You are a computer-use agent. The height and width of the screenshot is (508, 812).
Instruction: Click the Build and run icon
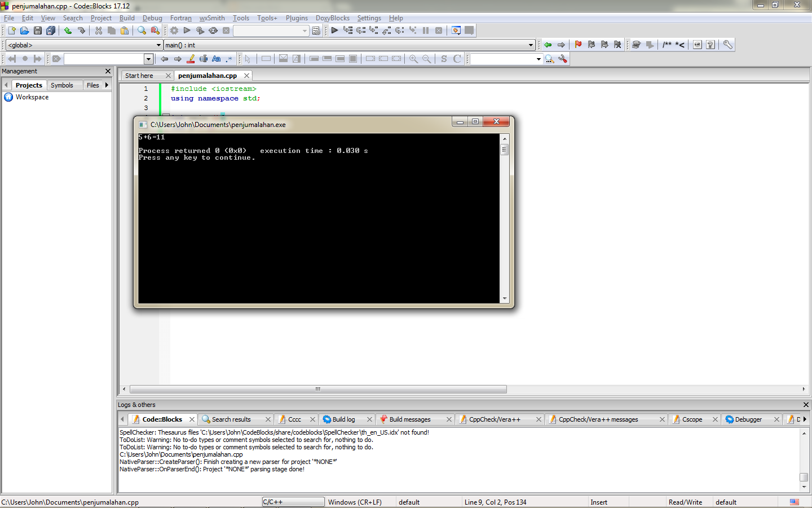tap(200, 30)
